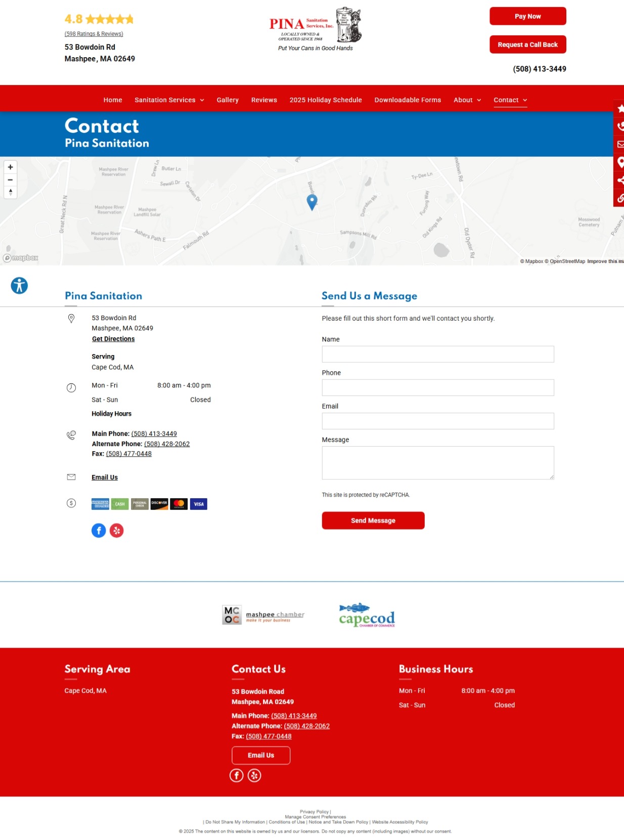Open the Facebook icon in the red footer
The image size is (624, 840).
coord(237,775)
